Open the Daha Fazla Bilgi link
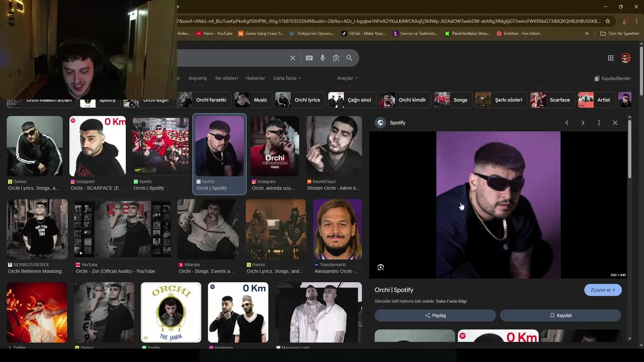Screen dimensions: 644x362 451,301
